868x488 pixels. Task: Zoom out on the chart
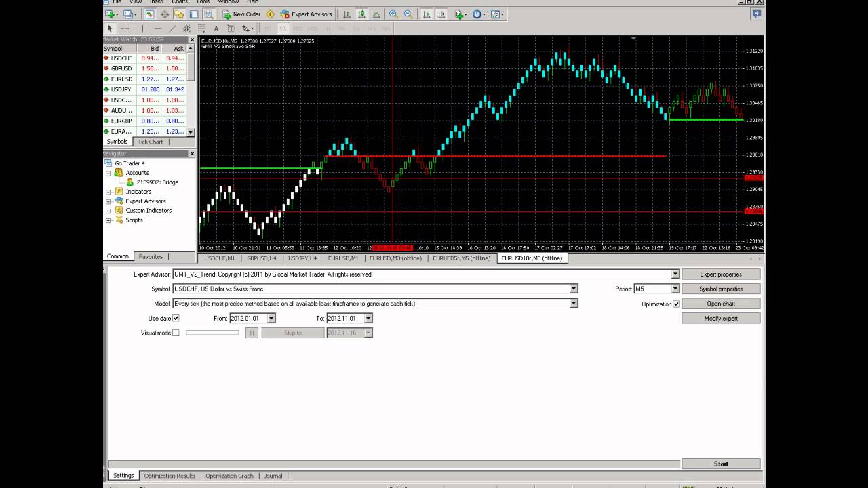coord(408,14)
